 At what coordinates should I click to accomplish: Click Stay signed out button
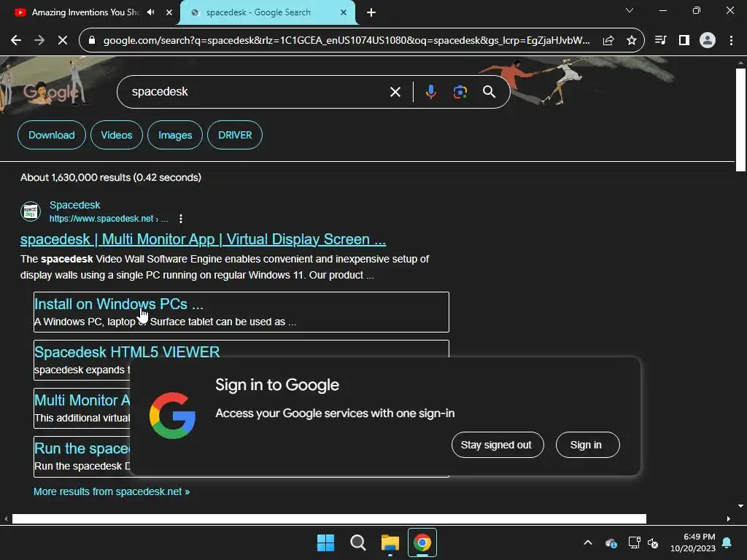coord(498,445)
